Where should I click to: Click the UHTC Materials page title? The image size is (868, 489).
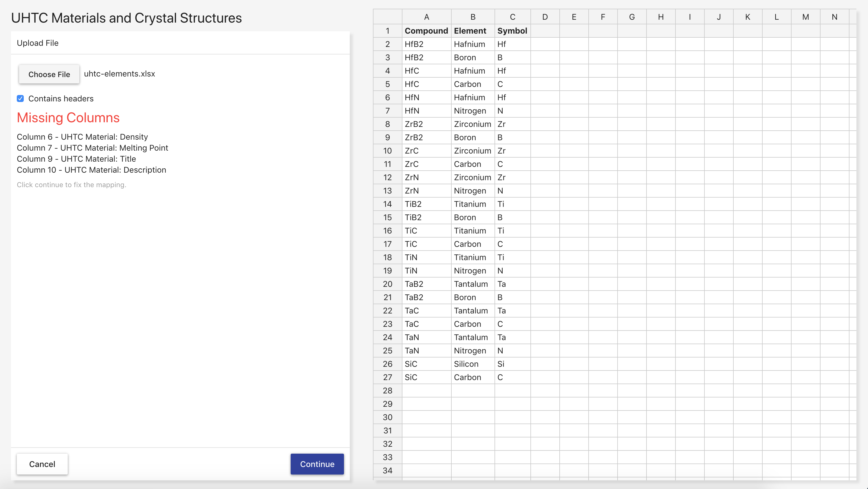click(126, 18)
